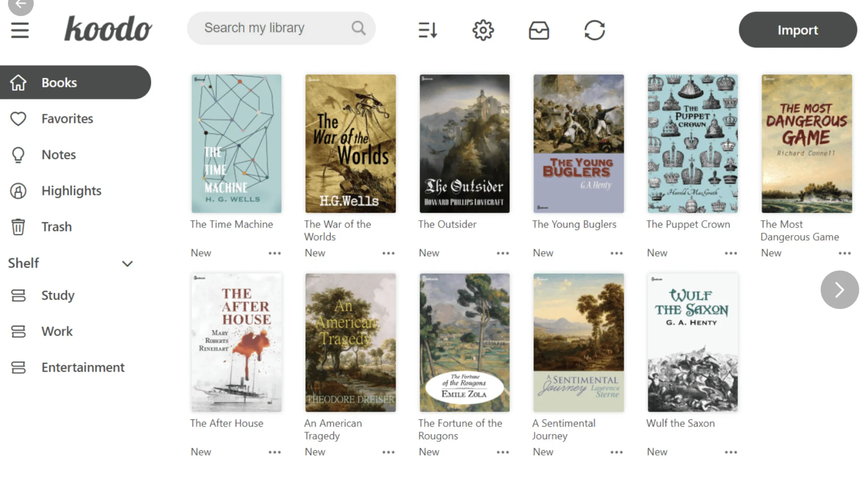Click the Trash bin icon

(x=18, y=227)
